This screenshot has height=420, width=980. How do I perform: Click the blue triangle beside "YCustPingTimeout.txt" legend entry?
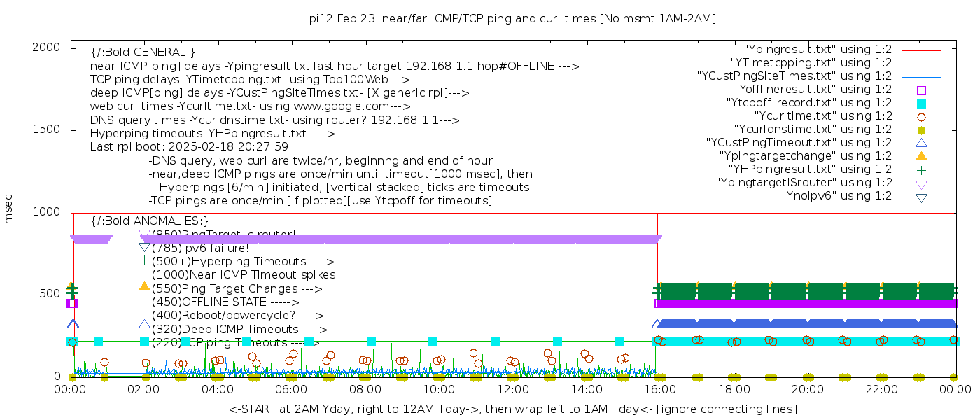(x=921, y=143)
